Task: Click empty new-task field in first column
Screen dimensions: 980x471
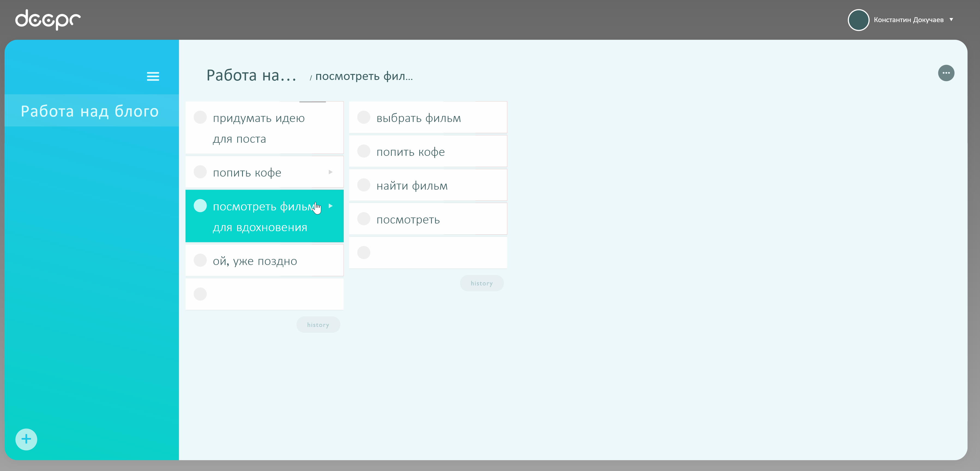Action: (x=274, y=294)
